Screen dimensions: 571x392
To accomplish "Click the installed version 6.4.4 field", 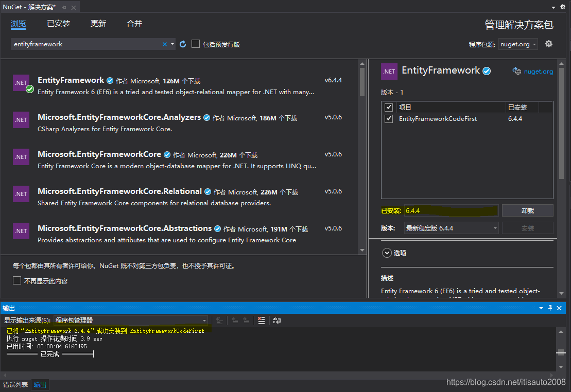I will (x=451, y=211).
